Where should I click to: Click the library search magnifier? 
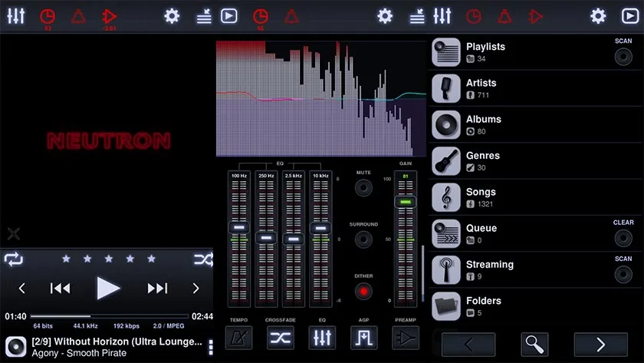[x=534, y=345]
